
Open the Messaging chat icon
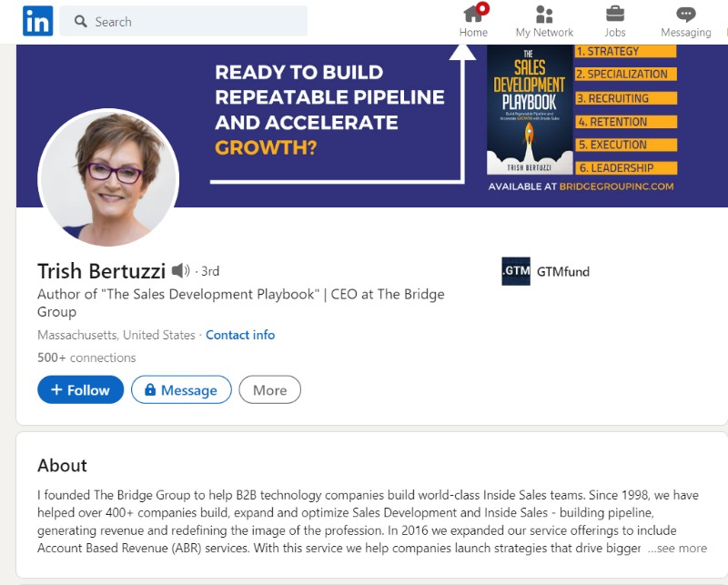686,15
